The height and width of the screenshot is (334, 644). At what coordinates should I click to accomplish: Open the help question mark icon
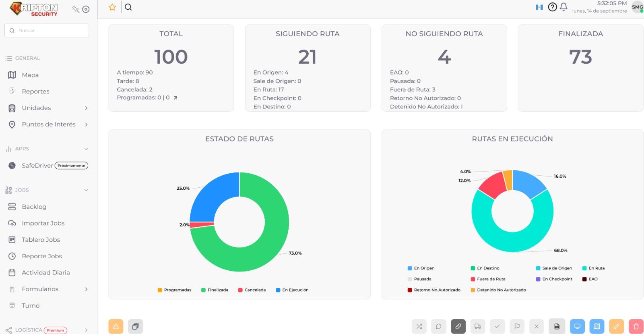553,7
